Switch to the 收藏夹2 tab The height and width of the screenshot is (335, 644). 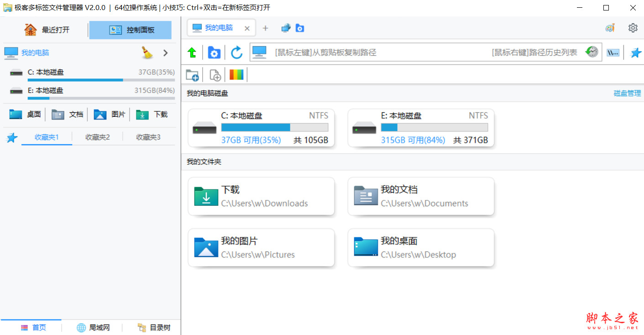tap(97, 136)
